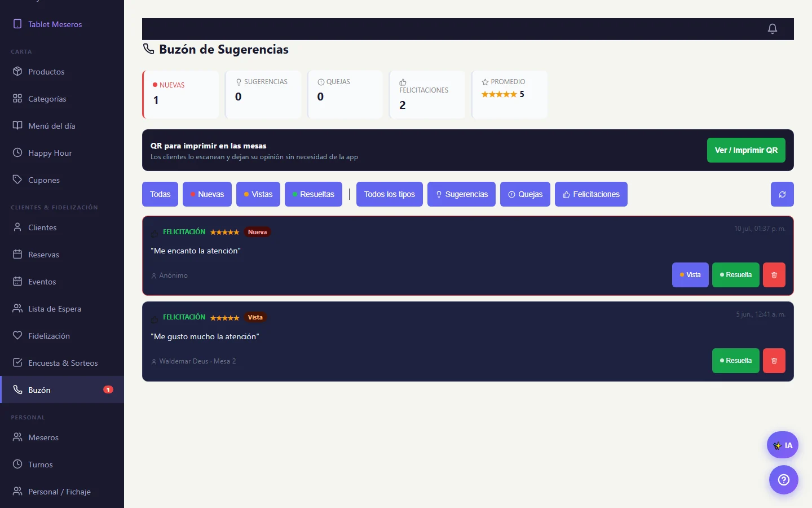Filter by Felicitaciones type

pos(591,194)
